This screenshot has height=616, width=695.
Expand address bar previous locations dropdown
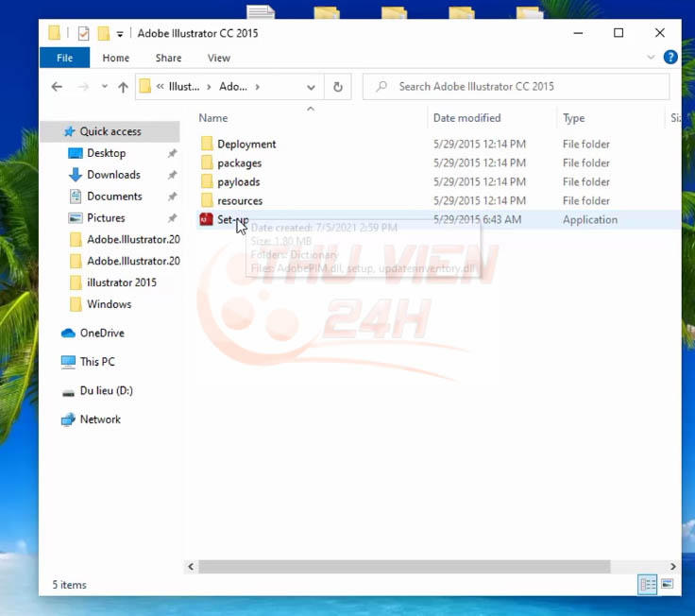[x=312, y=87]
